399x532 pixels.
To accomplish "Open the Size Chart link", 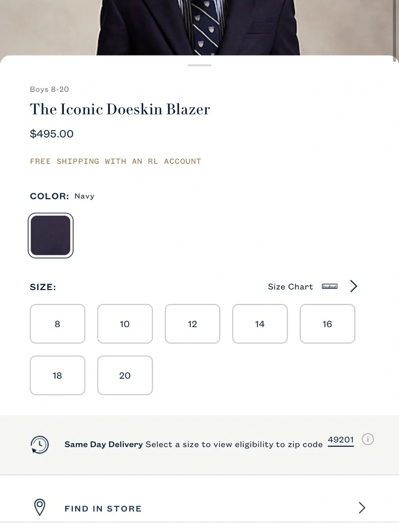I will [x=290, y=287].
